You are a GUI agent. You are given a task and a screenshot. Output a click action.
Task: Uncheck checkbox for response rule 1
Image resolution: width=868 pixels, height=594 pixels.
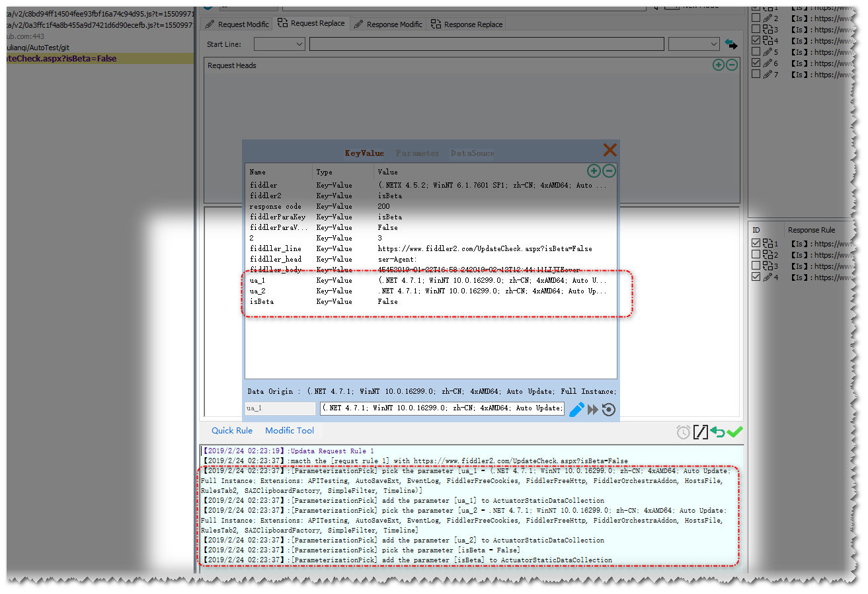756,244
